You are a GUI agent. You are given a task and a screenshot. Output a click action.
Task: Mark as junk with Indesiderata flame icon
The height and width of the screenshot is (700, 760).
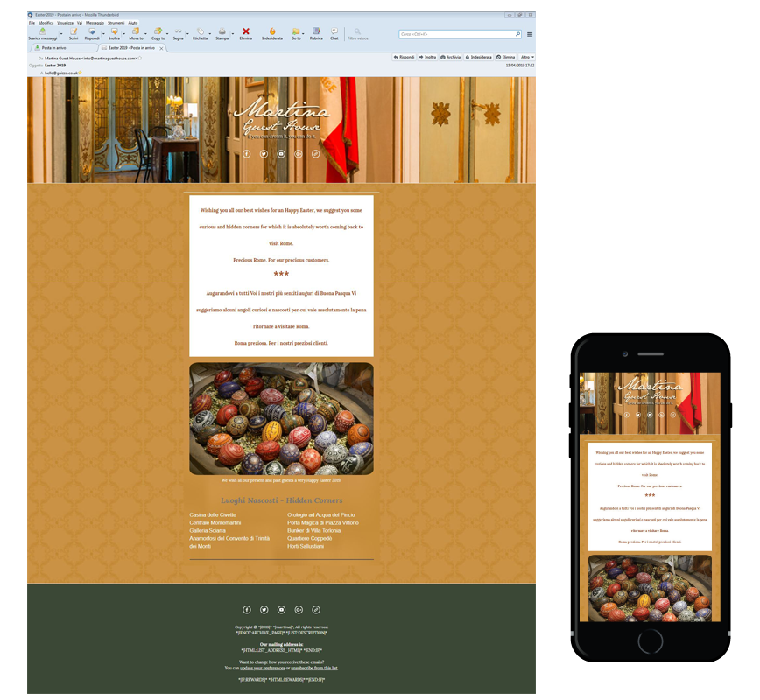[x=272, y=32]
